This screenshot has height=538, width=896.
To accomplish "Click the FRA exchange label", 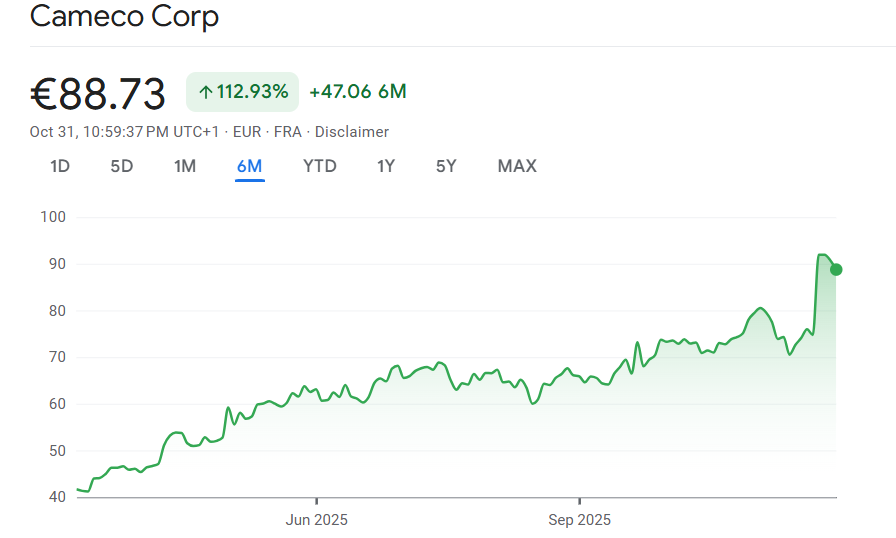I will tap(287, 132).
